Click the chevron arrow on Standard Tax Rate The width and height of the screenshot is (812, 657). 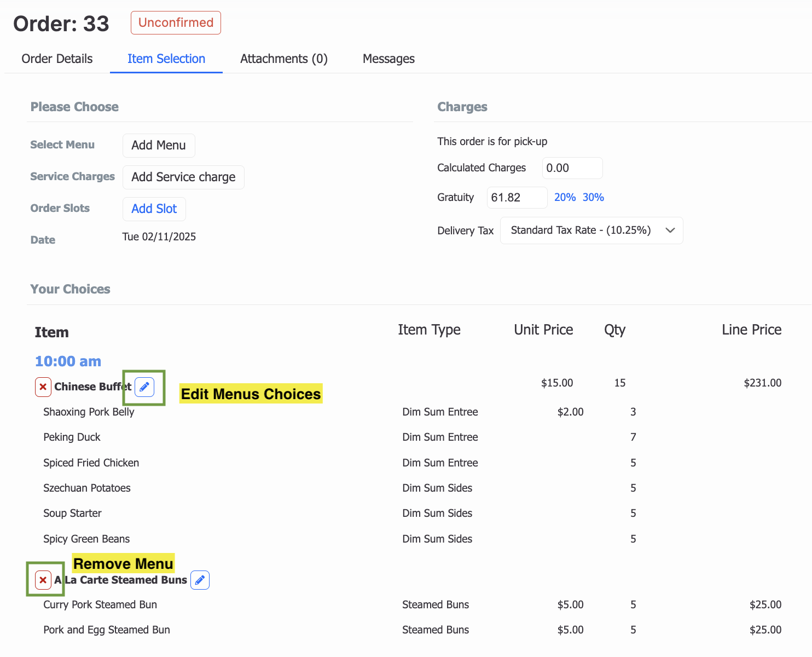(x=670, y=230)
